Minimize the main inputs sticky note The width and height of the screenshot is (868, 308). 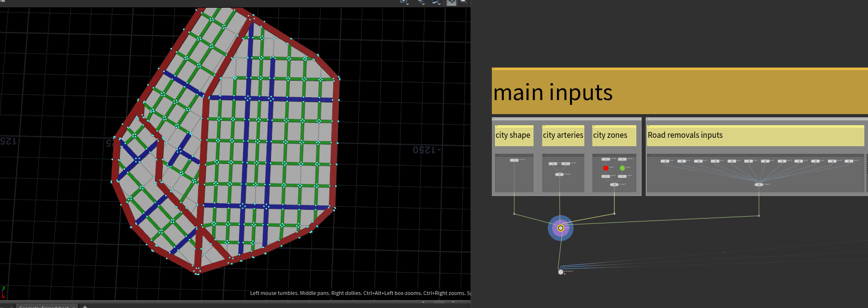(494, 69)
